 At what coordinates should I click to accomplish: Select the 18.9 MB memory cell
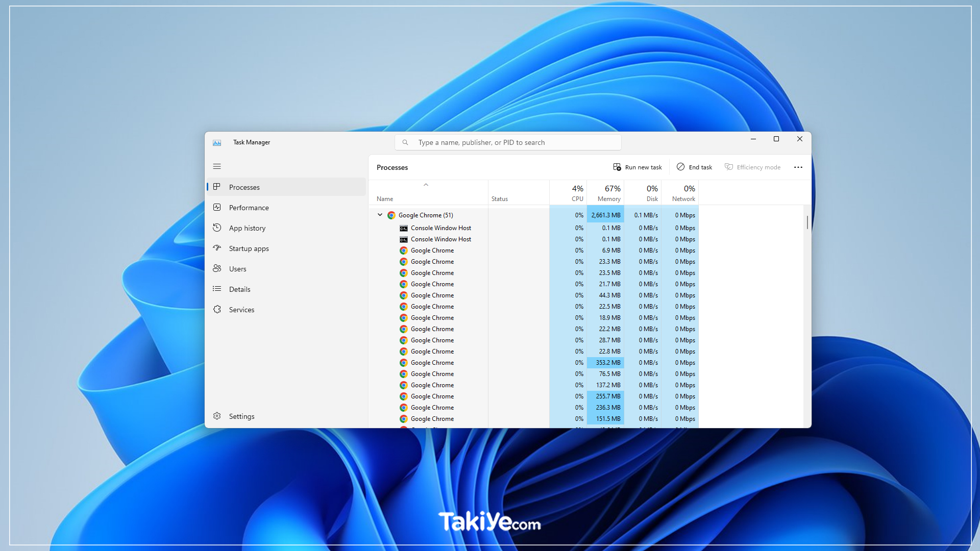605,318
